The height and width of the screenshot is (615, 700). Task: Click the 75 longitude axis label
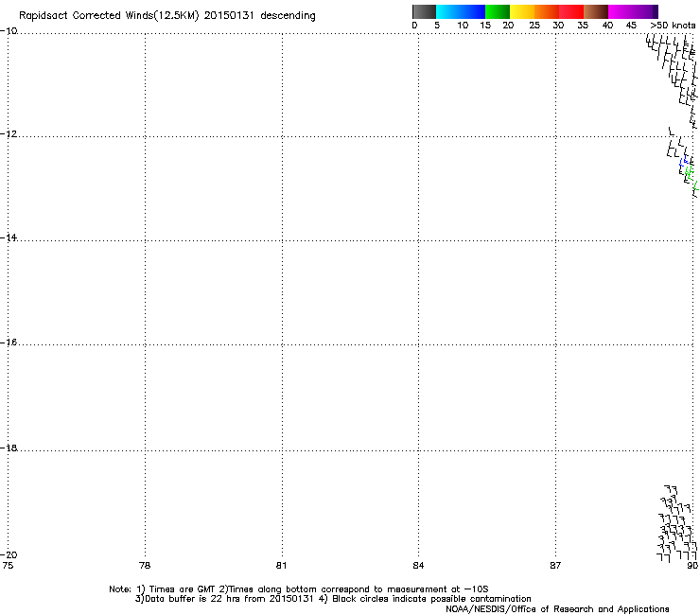(8, 566)
